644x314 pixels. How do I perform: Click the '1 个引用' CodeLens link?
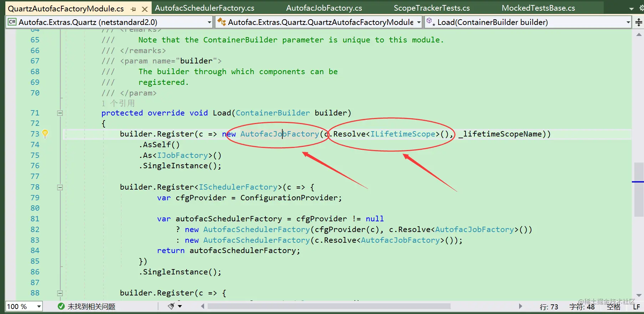coord(118,103)
